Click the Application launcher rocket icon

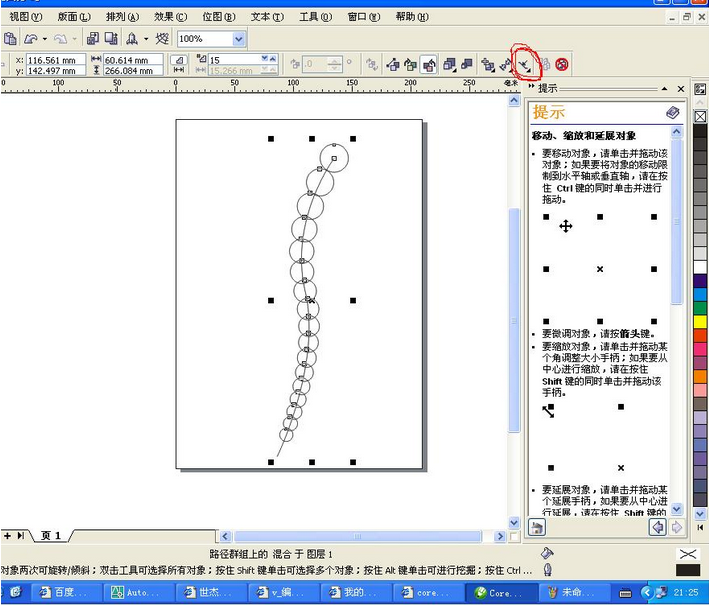click(x=132, y=39)
